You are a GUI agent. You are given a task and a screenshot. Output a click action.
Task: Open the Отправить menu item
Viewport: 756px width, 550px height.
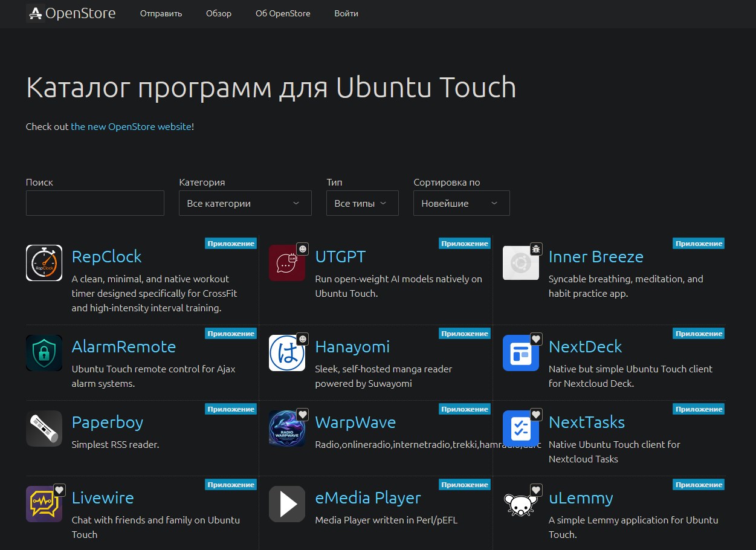pos(161,13)
